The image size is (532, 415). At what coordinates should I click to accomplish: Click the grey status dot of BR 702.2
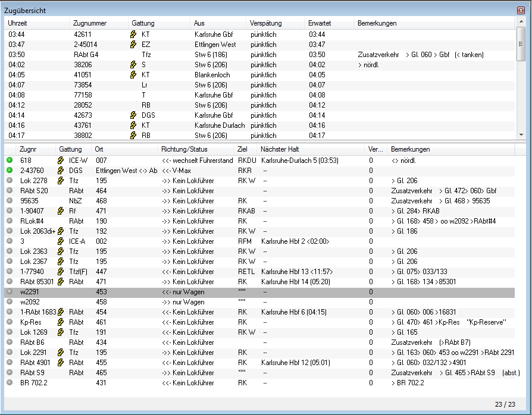(10, 382)
